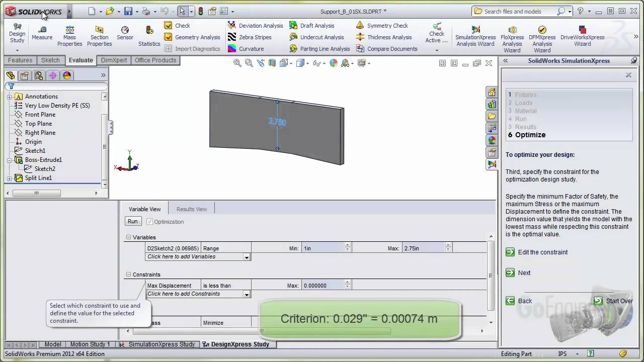Open the Office Products tab
This screenshot has height=362, width=644.
point(155,60)
